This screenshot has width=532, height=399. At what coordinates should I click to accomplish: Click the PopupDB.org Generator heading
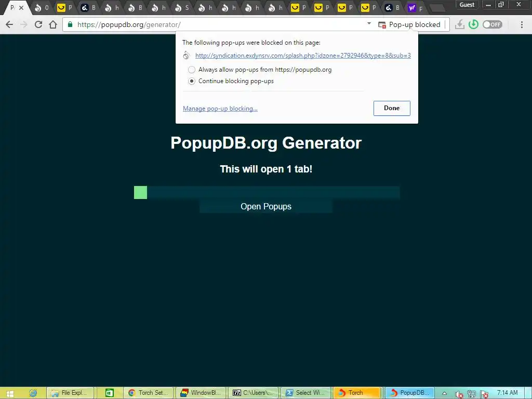[266, 143]
